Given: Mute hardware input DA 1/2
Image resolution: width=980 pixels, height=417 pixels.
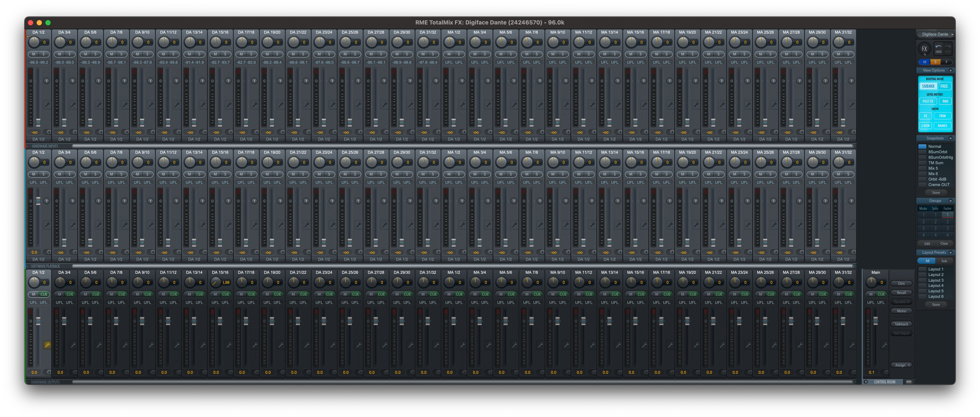Looking at the screenshot, I should pos(33,54).
